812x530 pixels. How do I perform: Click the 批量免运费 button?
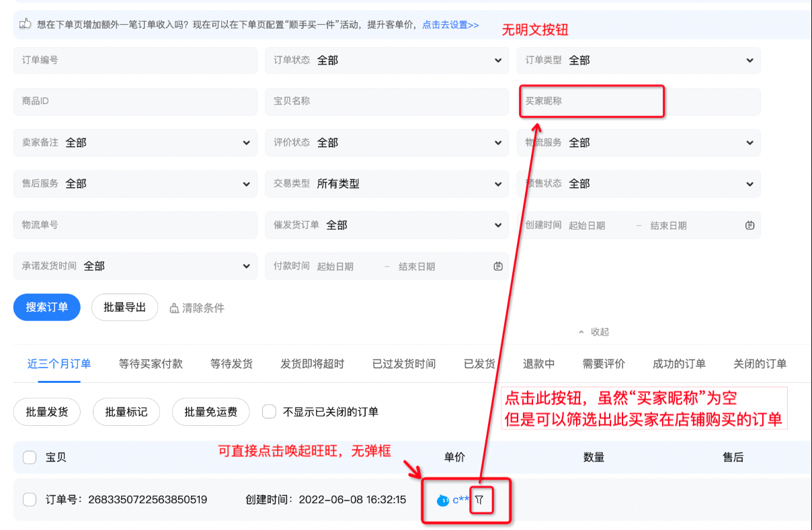[x=210, y=412]
